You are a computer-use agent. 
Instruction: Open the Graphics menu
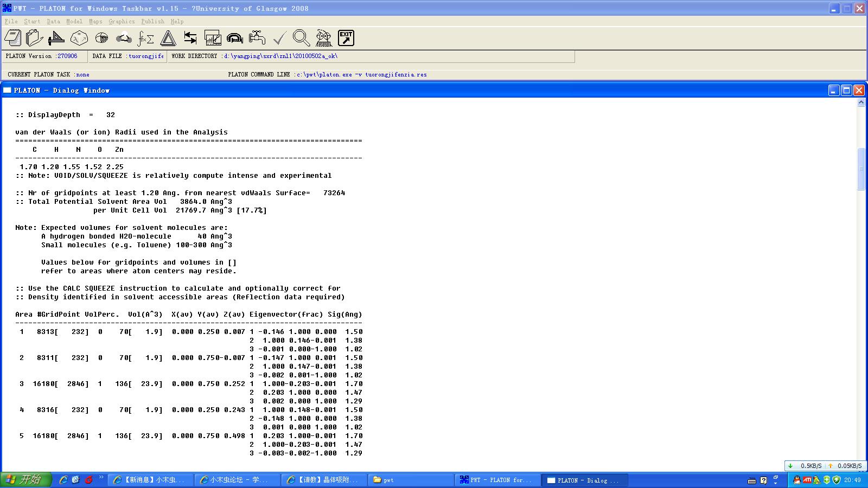[122, 22]
